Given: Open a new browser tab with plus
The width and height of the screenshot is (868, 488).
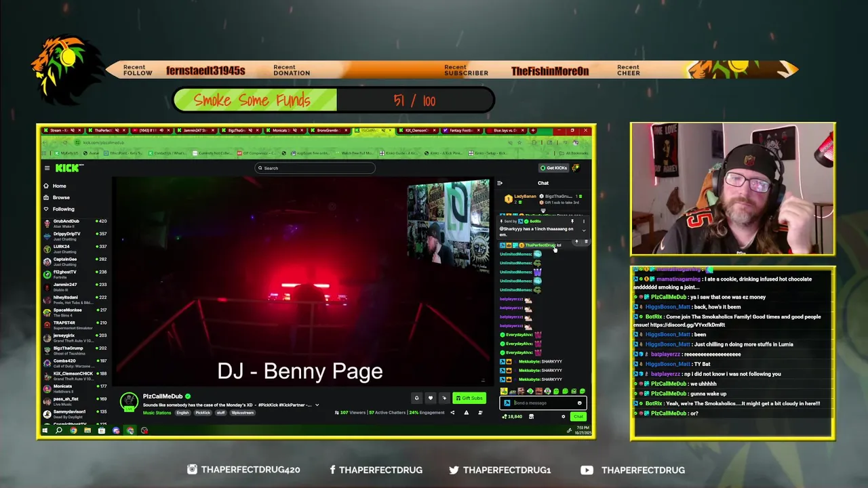Looking at the screenshot, I should coord(533,130).
